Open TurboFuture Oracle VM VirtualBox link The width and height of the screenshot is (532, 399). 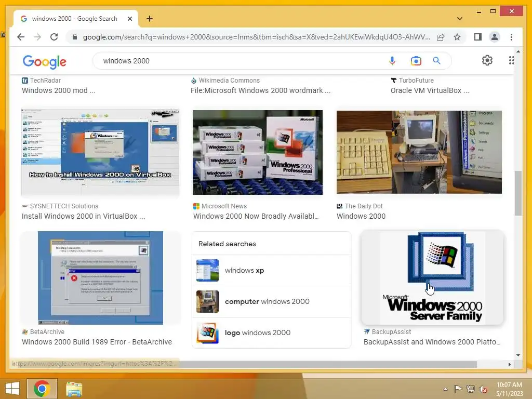(430, 90)
